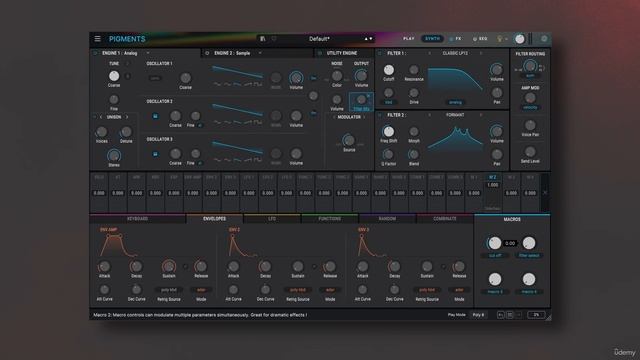Open the Pigments hamburger menu
This screenshot has height=360, width=640.
98,39
